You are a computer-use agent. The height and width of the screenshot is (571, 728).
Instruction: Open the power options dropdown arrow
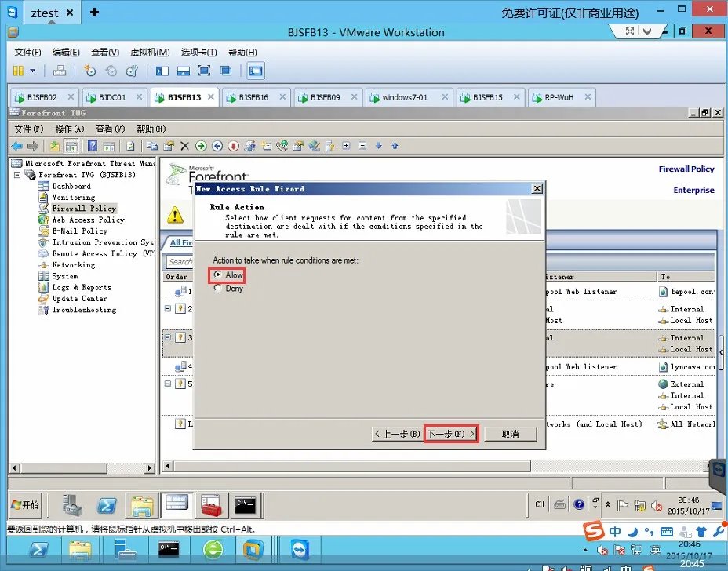32,71
